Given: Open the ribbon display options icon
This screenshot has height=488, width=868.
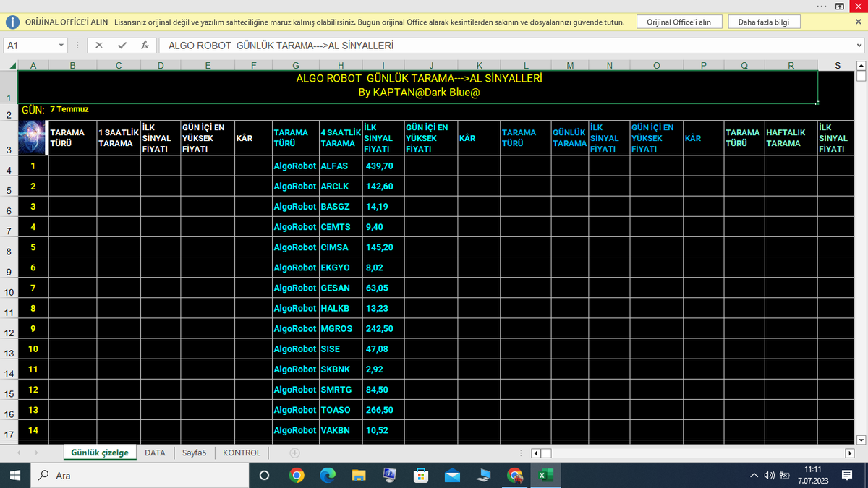Looking at the screenshot, I should pos(840,6).
